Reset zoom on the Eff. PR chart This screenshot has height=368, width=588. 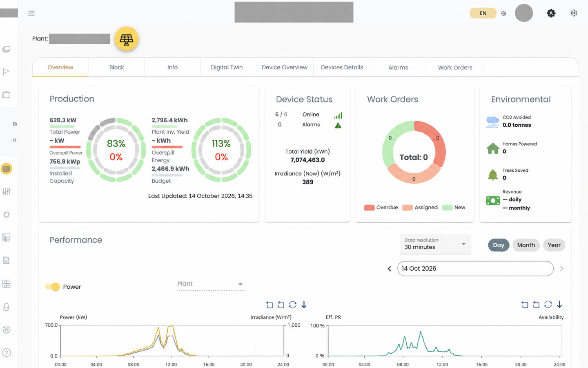click(x=536, y=304)
